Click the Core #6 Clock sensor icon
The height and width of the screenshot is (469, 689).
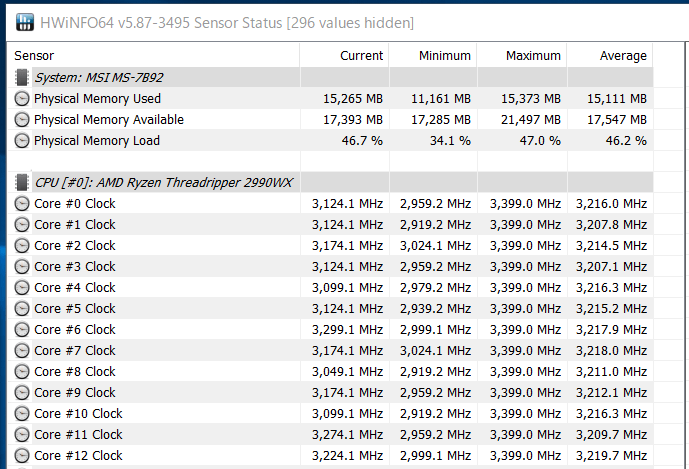point(22,330)
